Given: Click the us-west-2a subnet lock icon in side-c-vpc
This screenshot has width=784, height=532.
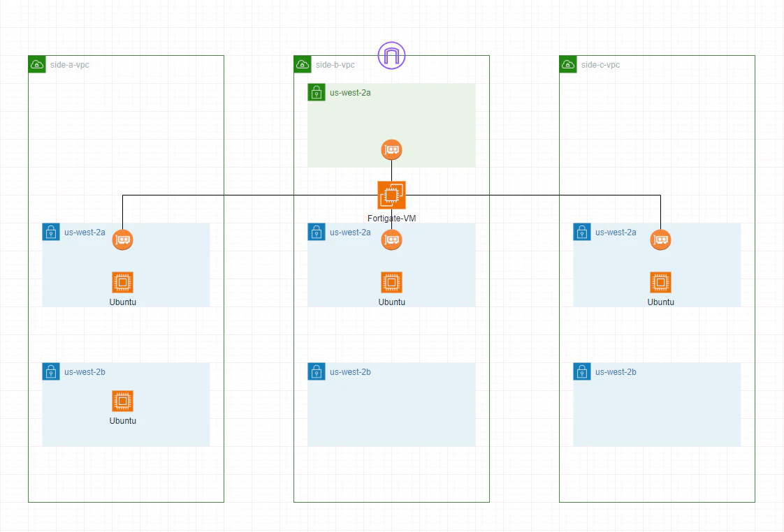Looking at the screenshot, I should coord(582,232).
